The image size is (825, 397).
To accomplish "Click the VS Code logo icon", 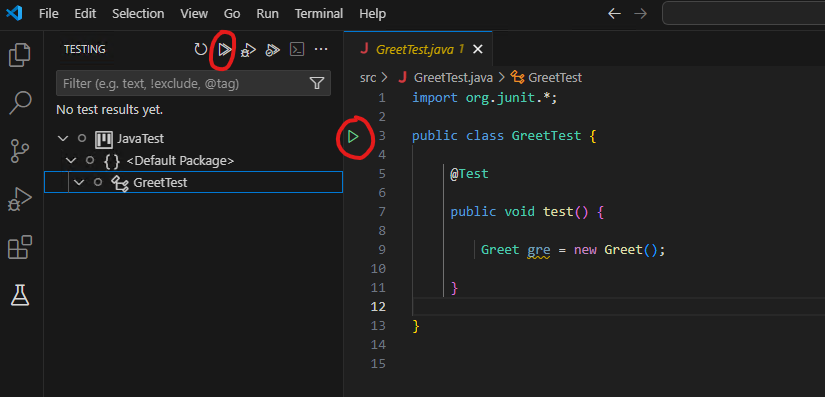I will click(14, 14).
